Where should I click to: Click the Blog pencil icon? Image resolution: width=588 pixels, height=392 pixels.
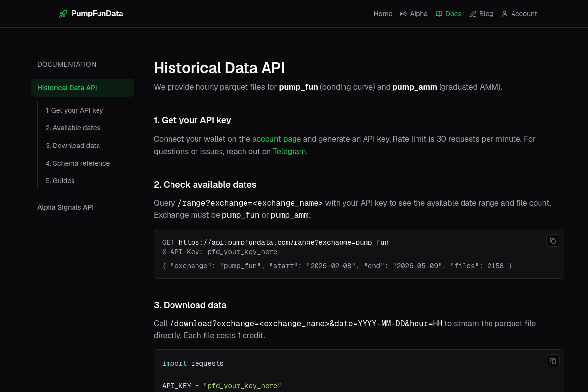[473, 14]
